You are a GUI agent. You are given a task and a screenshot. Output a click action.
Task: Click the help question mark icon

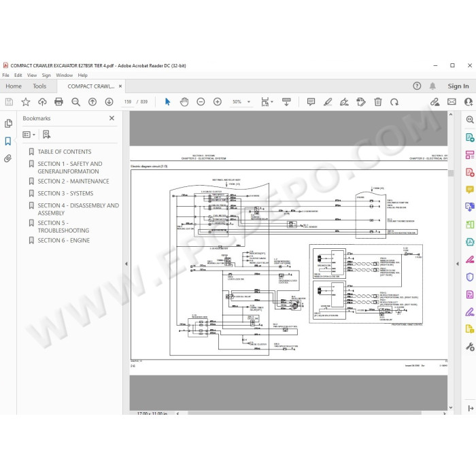pos(417,86)
